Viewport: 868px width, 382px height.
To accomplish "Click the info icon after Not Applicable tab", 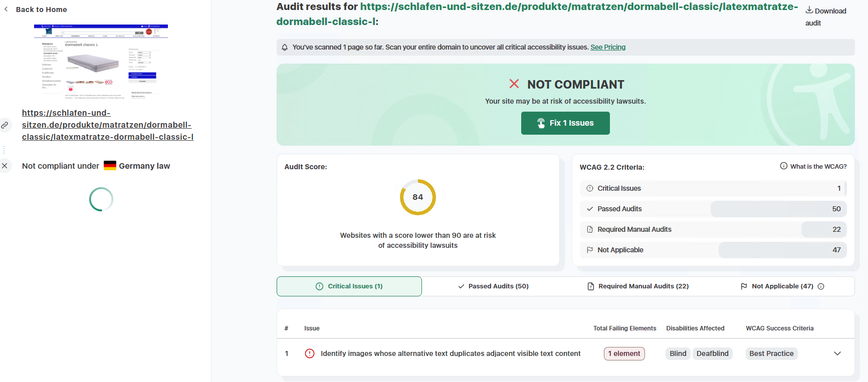I will 821,286.
